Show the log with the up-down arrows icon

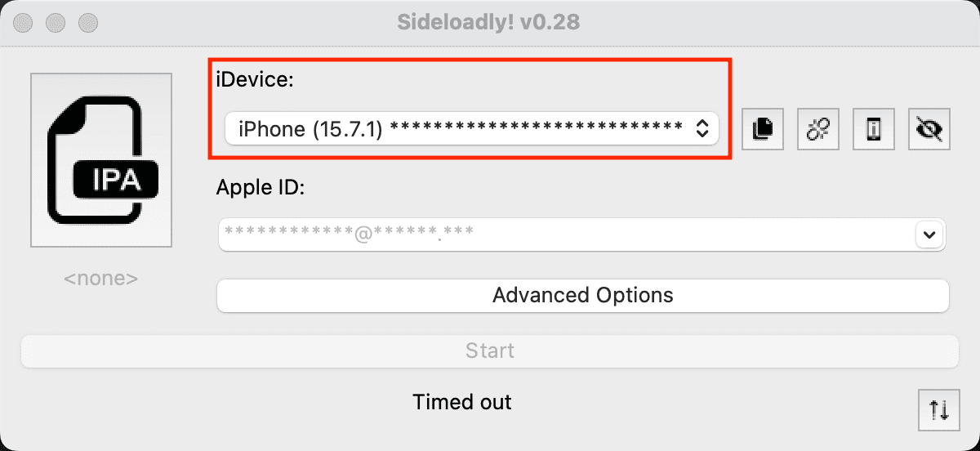939,410
